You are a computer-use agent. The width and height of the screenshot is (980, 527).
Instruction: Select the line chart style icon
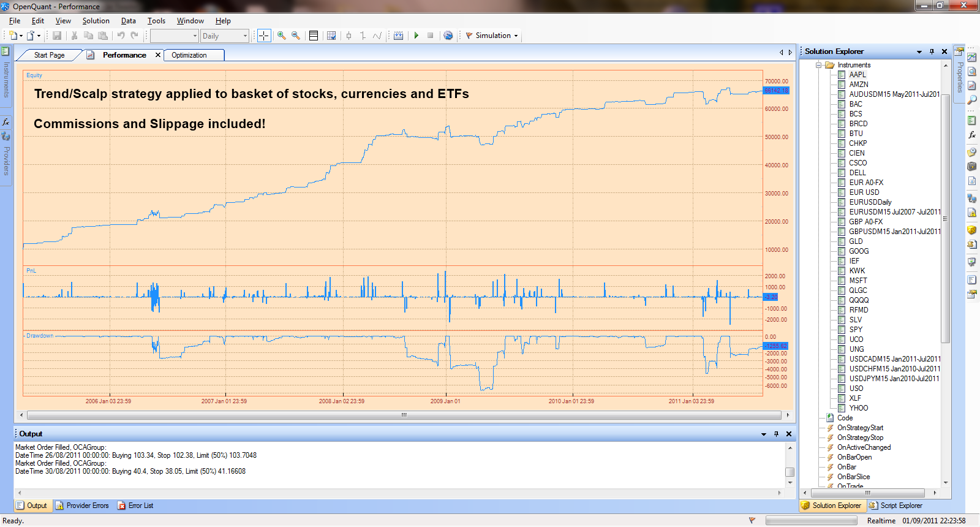377,36
